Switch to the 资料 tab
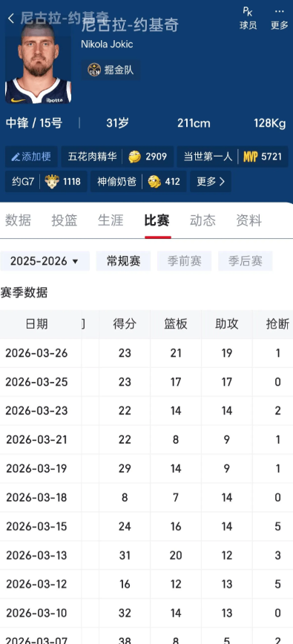The width and height of the screenshot is (293, 644). pos(249,220)
